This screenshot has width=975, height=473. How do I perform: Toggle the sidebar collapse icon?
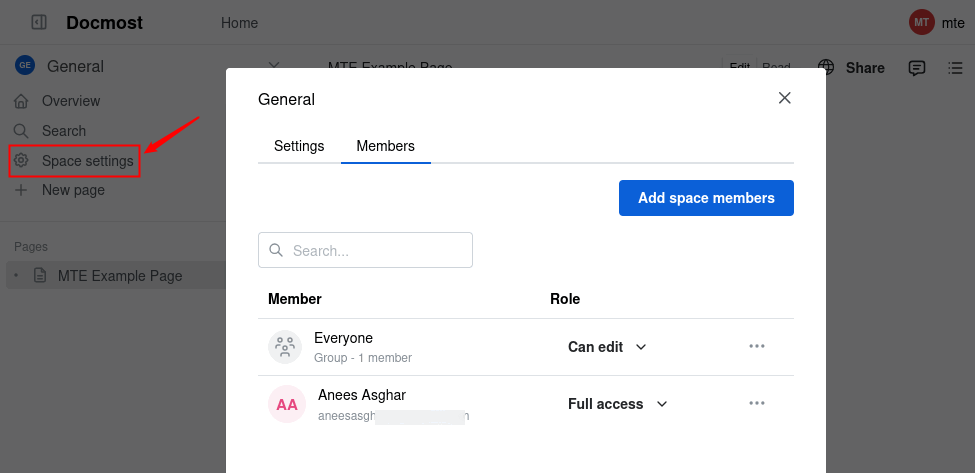[39, 22]
